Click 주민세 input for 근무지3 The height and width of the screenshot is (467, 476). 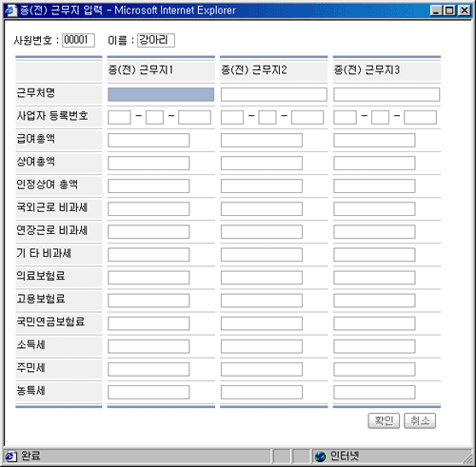coord(374,369)
